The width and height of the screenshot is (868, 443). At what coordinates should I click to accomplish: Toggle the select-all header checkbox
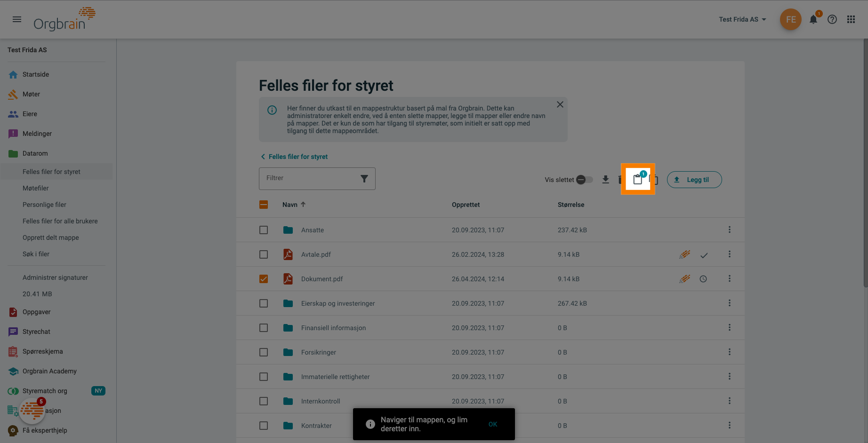pos(264,205)
